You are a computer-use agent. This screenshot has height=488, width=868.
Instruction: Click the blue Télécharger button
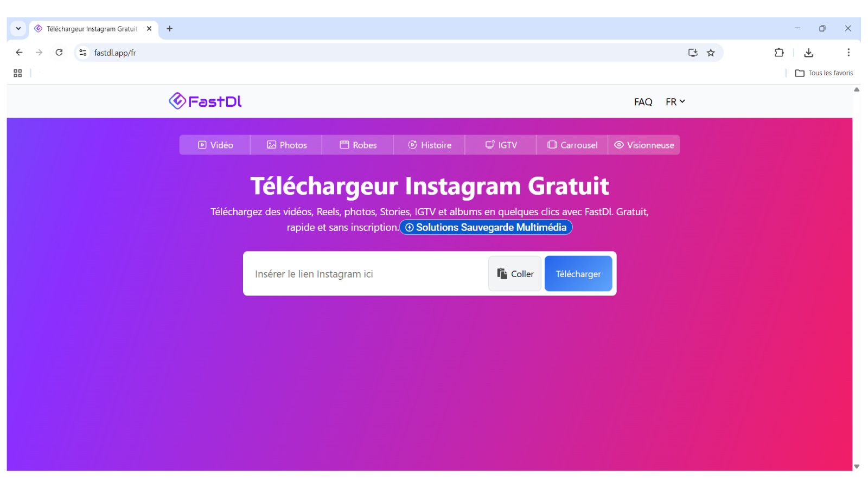tap(578, 274)
